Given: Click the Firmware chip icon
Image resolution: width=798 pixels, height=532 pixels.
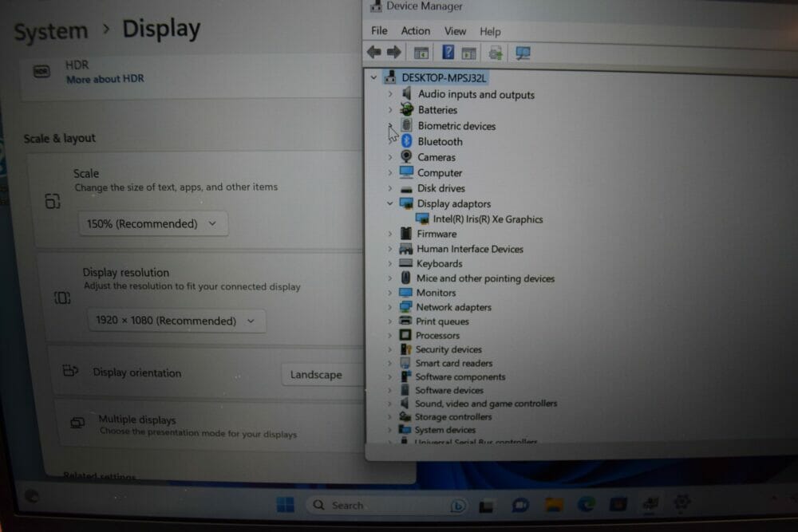Looking at the screenshot, I should [405, 234].
